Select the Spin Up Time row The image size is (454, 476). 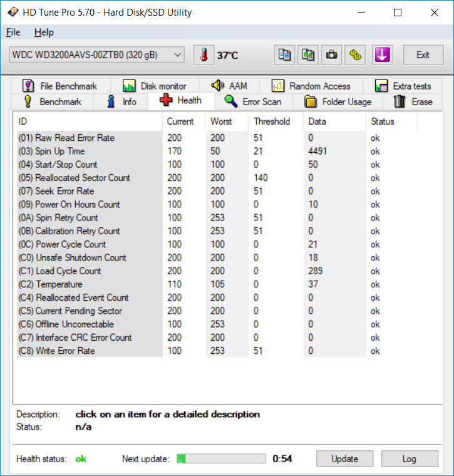coord(217,151)
